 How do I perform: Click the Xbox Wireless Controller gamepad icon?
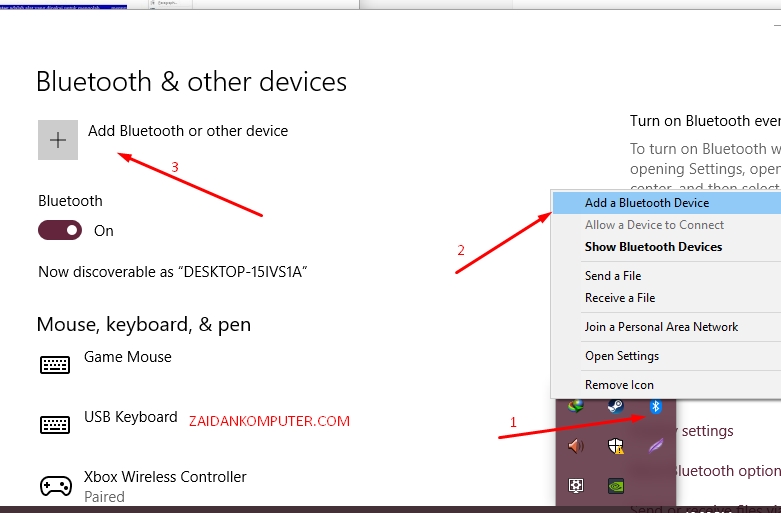56,486
